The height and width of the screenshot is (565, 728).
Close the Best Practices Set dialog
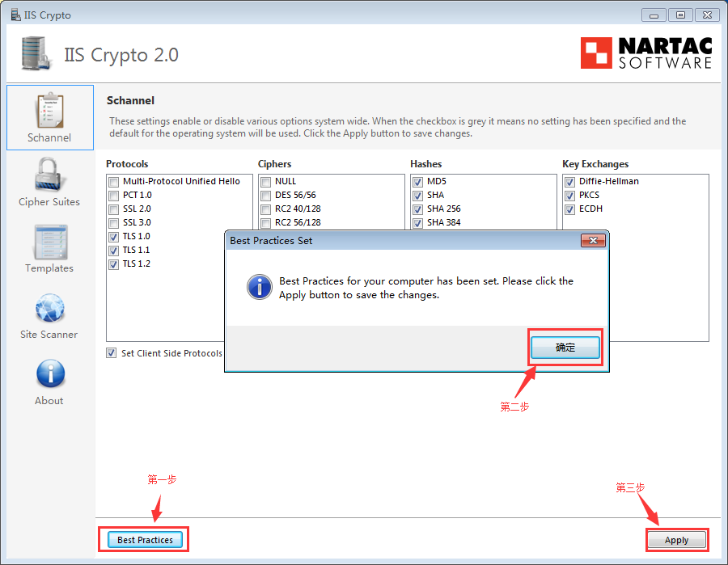pyautogui.click(x=593, y=240)
